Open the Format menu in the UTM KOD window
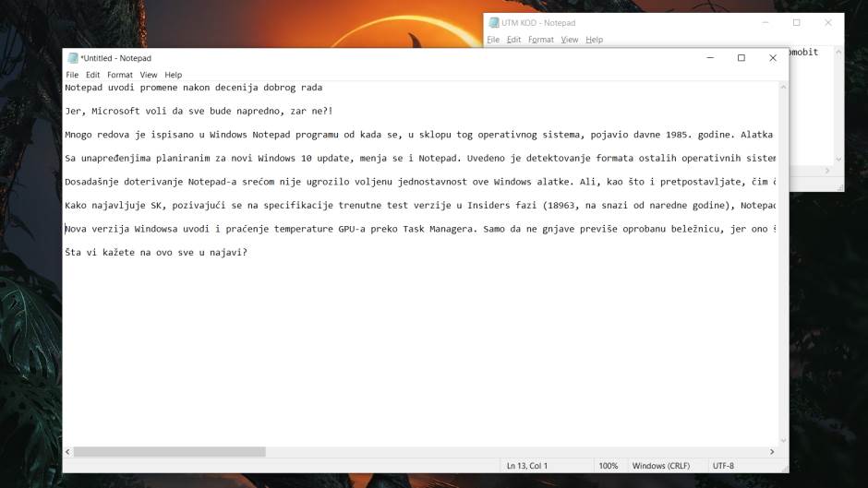Viewport: 868px width, 488px height. (x=541, y=40)
